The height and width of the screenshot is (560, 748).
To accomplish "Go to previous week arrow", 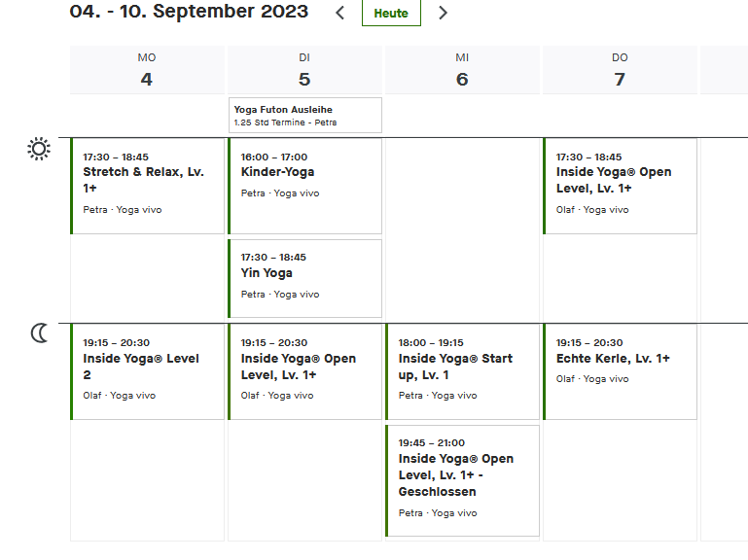I will pyautogui.click(x=339, y=13).
